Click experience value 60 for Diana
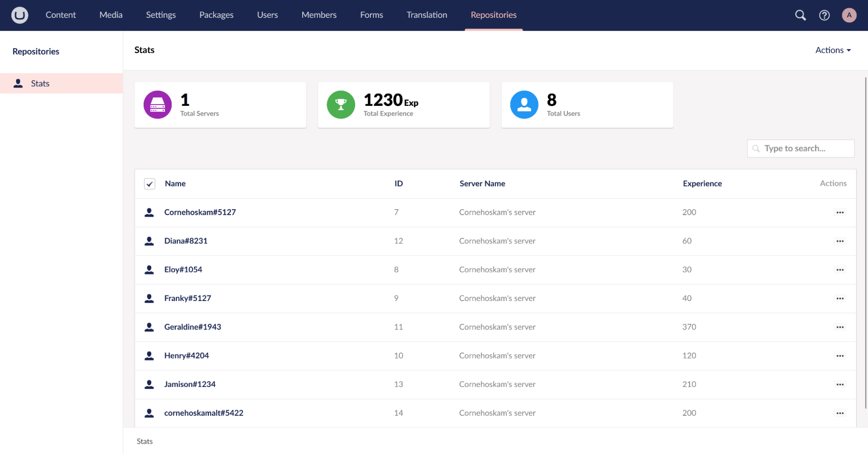The image size is (868, 455). [x=686, y=241]
